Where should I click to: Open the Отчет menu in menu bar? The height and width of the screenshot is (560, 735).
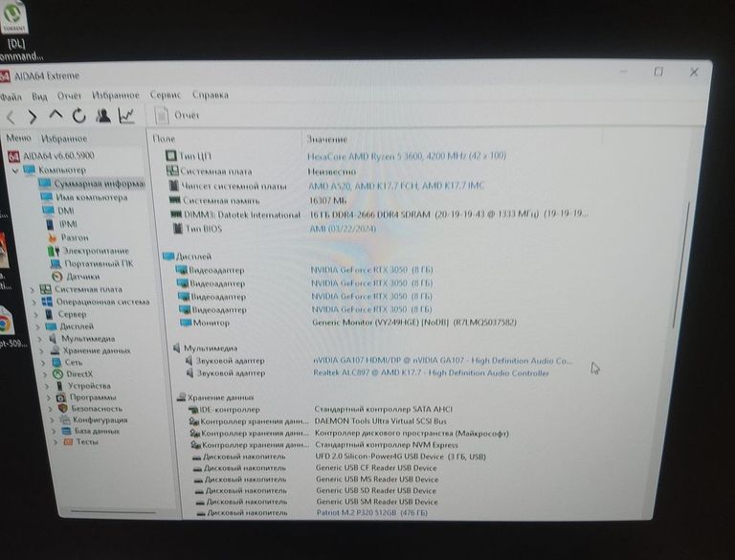coord(69,96)
